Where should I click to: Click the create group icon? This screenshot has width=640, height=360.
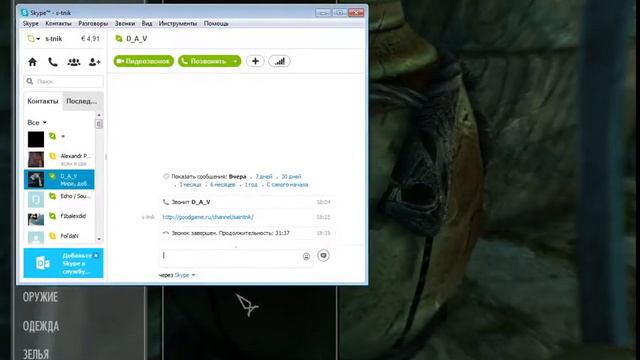(74, 62)
